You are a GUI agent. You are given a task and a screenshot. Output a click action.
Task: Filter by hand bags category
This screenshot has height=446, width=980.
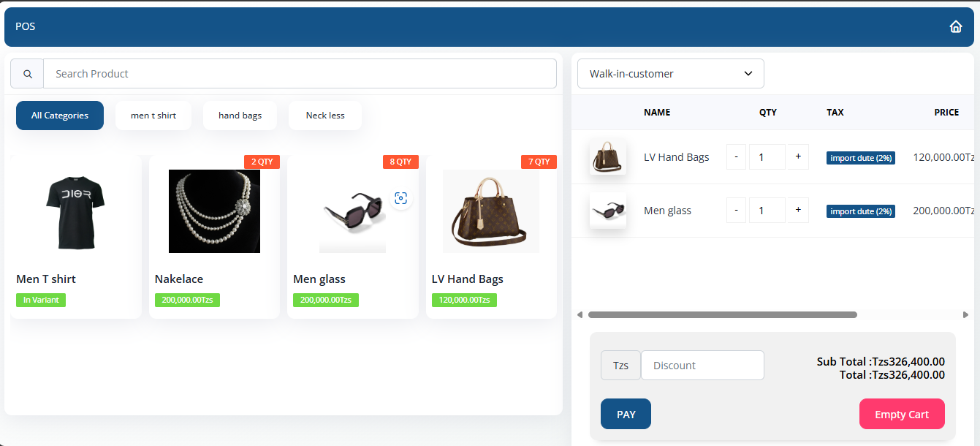click(x=240, y=116)
